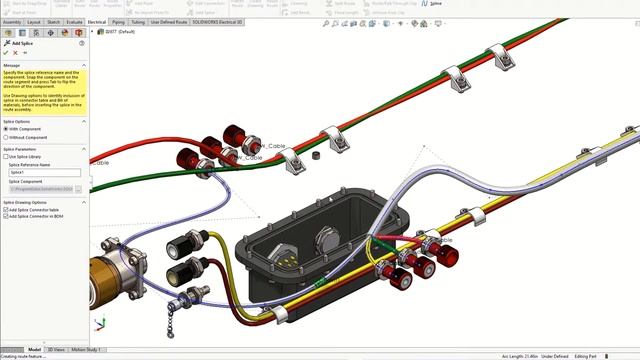The width and height of the screenshot is (640, 360).
Task: Switch to the Sketch ribbon tab
Action: click(53, 22)
